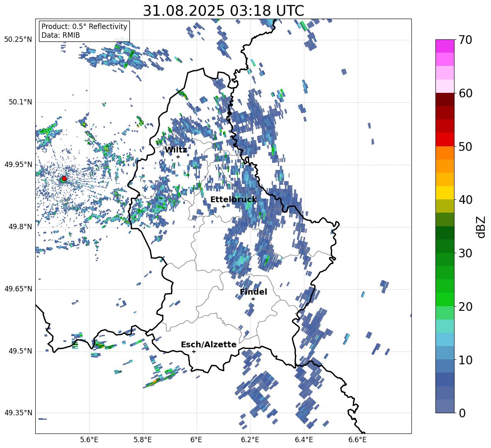Click the Findel cross marker
The width and height of the screenshot is (491, 448).
(x=253, y=299)
